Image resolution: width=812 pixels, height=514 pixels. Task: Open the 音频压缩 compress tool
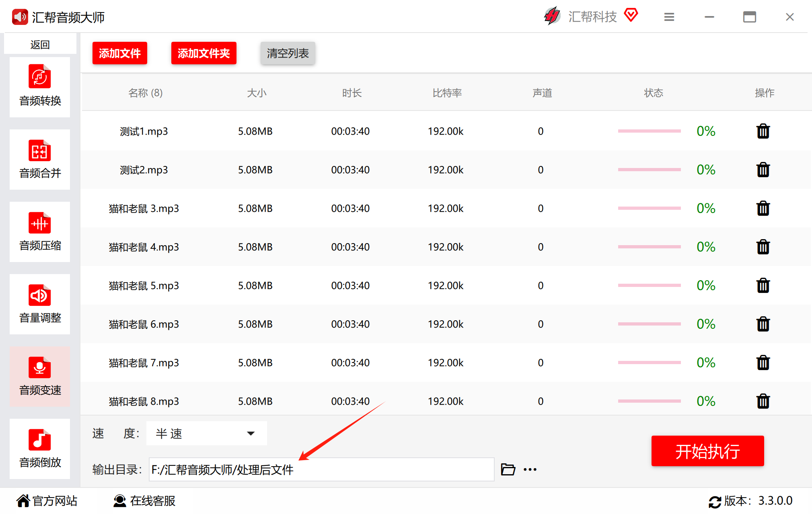point(40,231)
